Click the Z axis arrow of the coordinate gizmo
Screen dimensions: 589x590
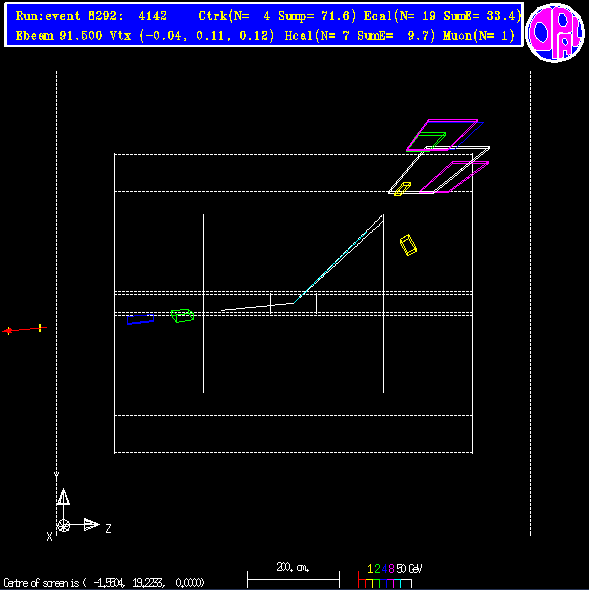point(91,524)
